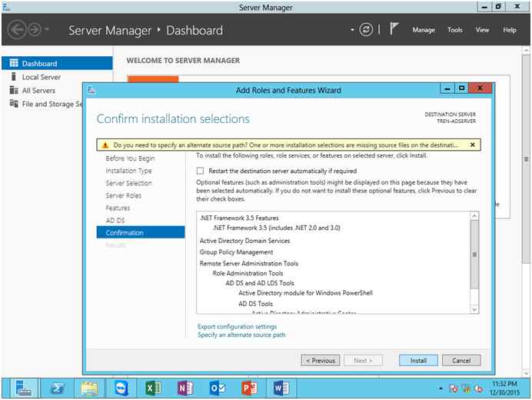532x400 pixels.
Task: Select the Confirmation wizard step
Action: 141,232
